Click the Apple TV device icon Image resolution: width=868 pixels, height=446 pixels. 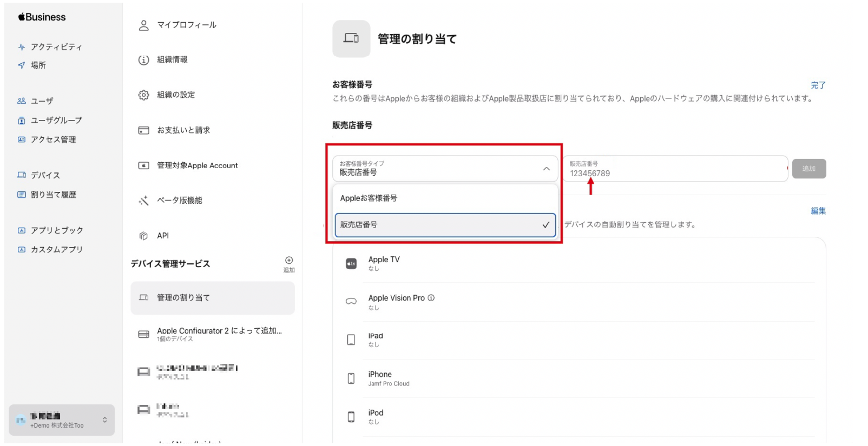(x=351, y=263)
